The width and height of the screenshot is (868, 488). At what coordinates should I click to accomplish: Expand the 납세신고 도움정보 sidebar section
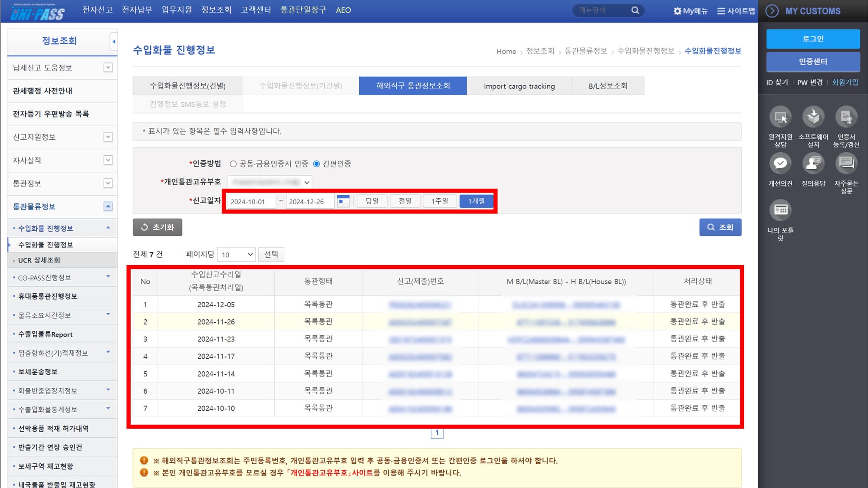coord(108,68)
